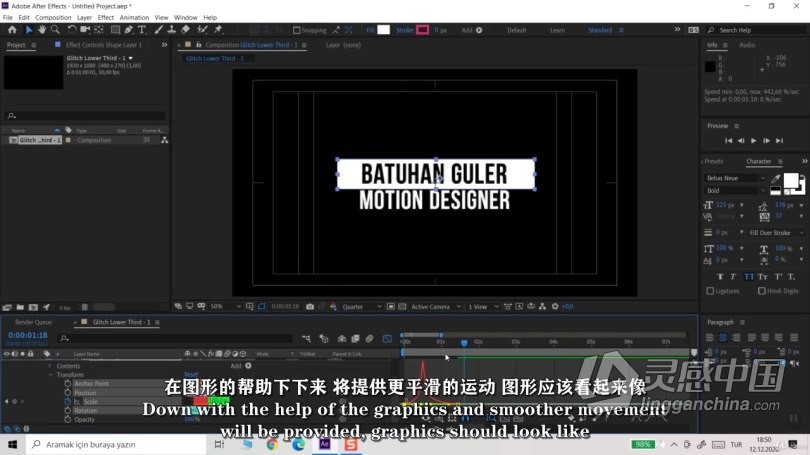
Task: Click the white Fill color swatch
Action: [x=383, y=30]
